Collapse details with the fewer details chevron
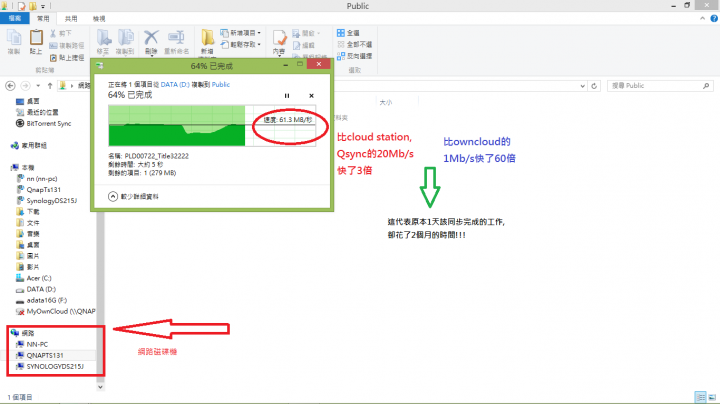 tap(113, 196)
